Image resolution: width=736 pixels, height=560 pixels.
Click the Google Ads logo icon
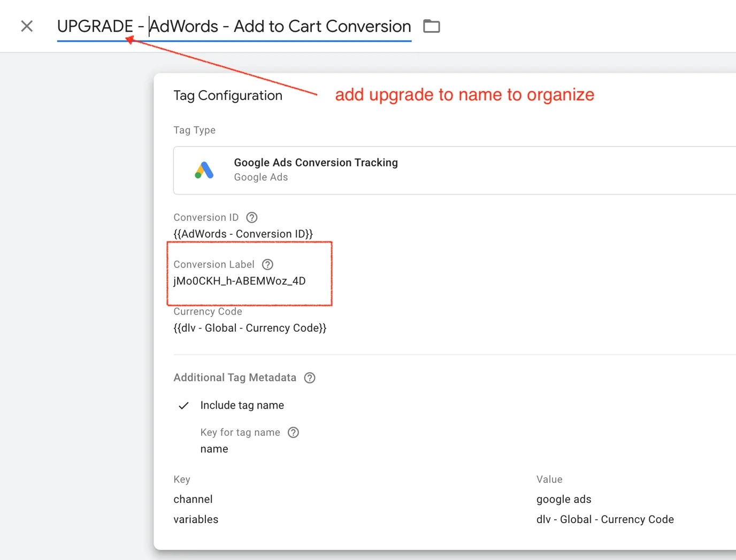point(204,170)
